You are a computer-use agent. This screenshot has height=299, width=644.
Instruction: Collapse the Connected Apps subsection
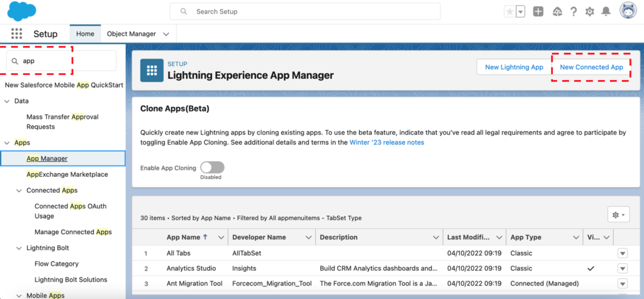pos(19,191)
